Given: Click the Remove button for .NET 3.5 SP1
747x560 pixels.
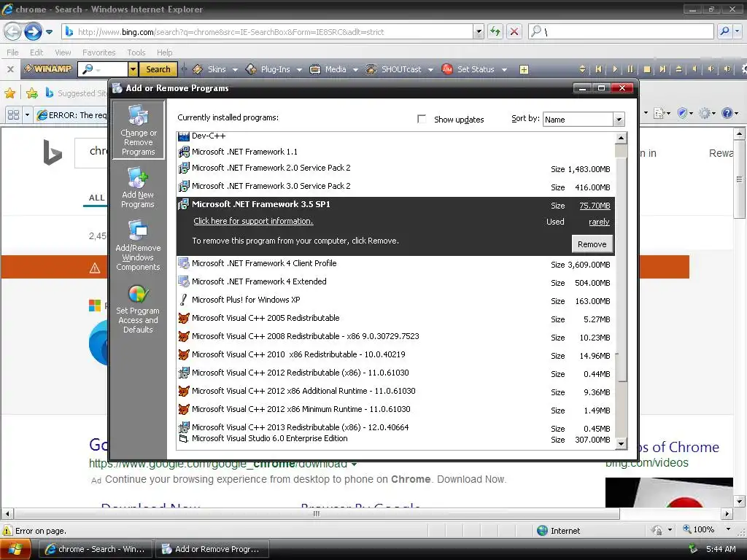Looking at the screenshot, I should (592, 244).
